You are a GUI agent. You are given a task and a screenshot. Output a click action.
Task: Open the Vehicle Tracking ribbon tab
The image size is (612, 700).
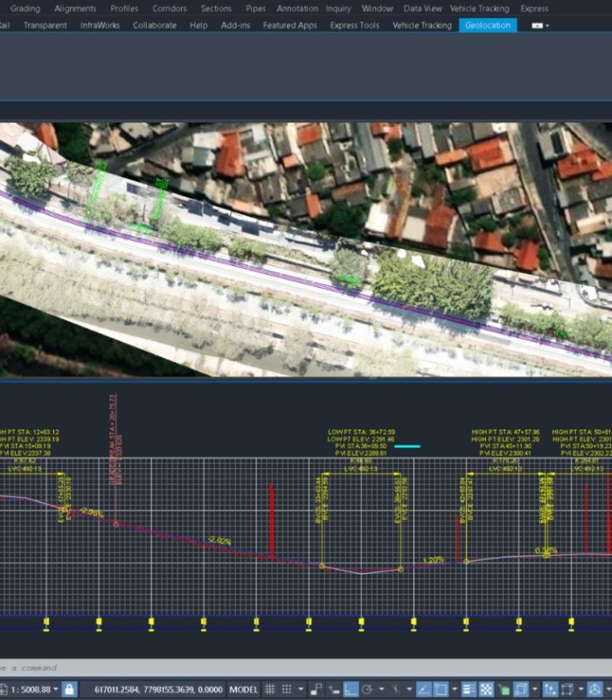(421, 25)
